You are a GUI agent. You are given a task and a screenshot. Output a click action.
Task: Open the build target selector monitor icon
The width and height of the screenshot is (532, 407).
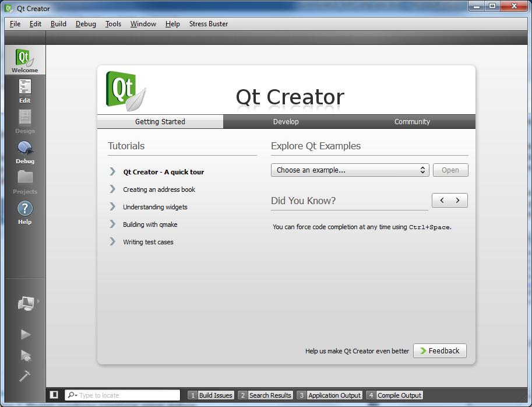point(26,303)
